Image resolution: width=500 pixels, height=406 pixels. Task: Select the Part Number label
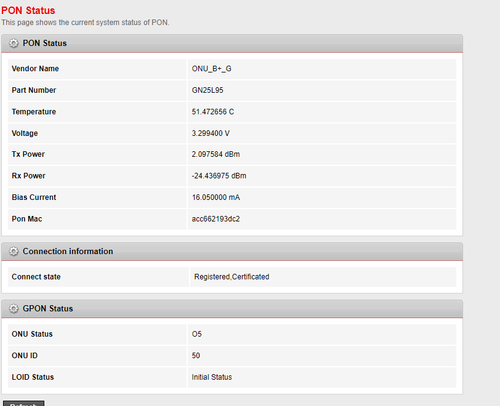(x=34, y=90)
